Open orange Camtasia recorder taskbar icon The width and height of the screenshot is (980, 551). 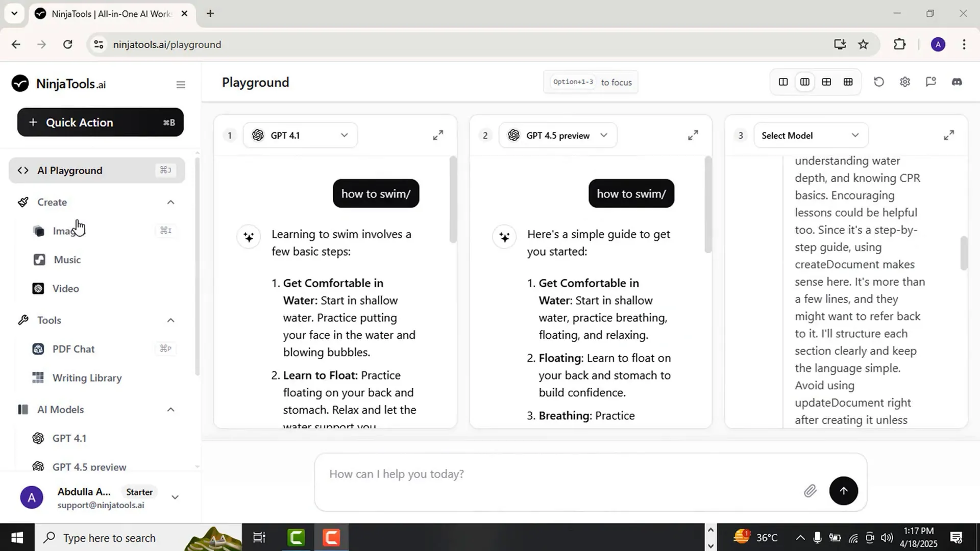coord(332,538)
